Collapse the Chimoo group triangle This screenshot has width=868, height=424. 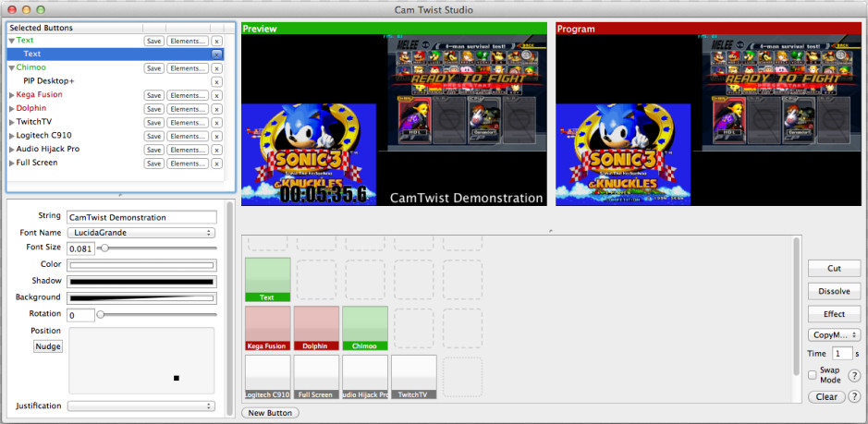pyautogui.click(x=12, y=68)
